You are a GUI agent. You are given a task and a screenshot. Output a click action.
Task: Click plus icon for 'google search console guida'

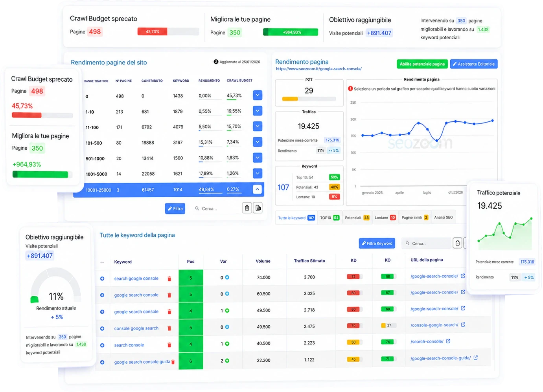[x=102, y=362]
